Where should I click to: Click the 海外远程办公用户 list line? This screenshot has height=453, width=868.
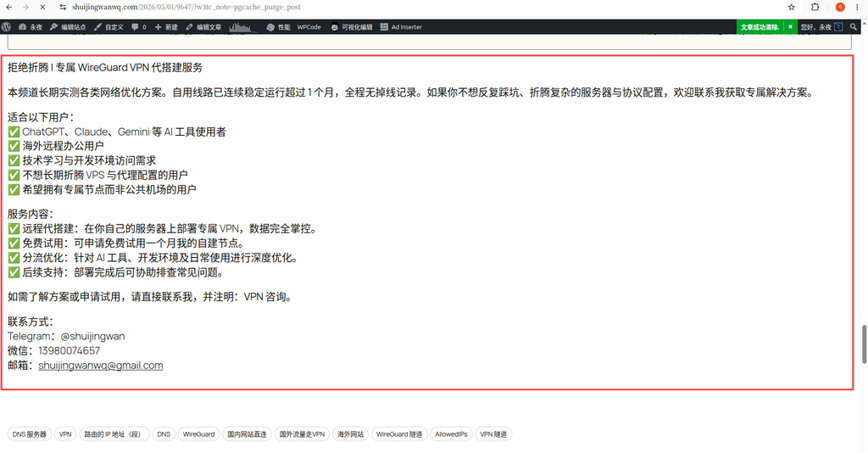click(x=56, y=146)
